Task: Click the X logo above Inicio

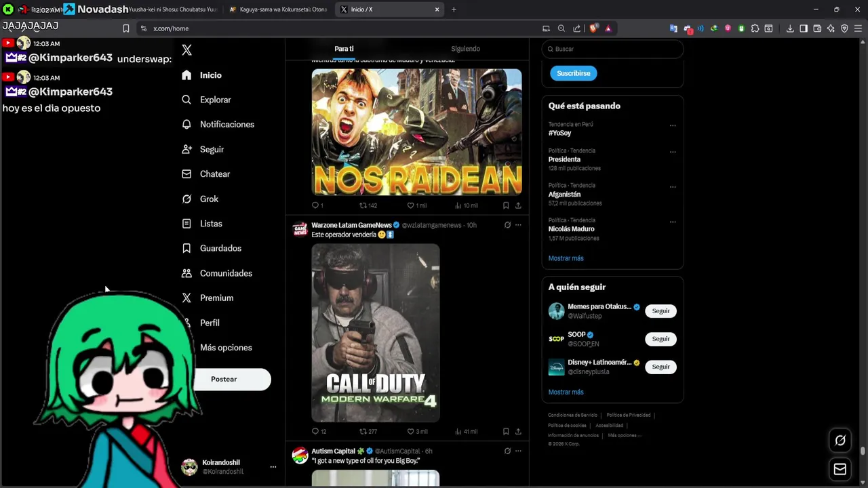Action: coord(187,50)
